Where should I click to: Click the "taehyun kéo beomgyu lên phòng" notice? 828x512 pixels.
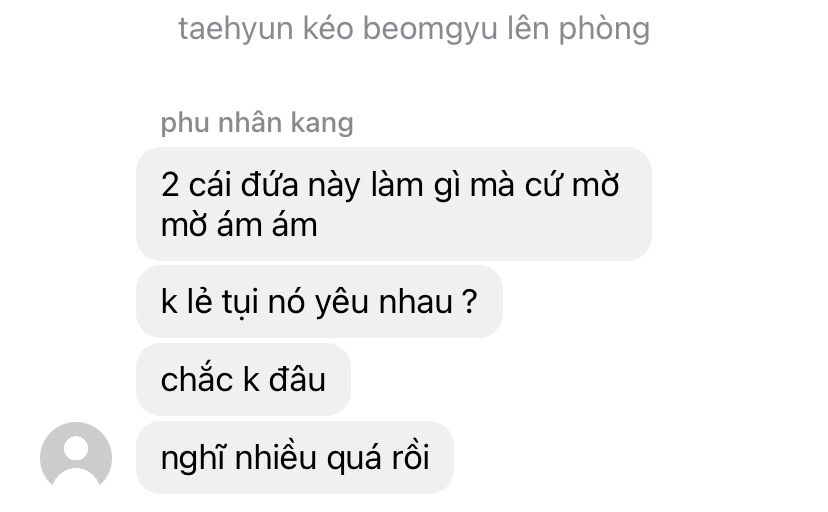tap(414, 29)
